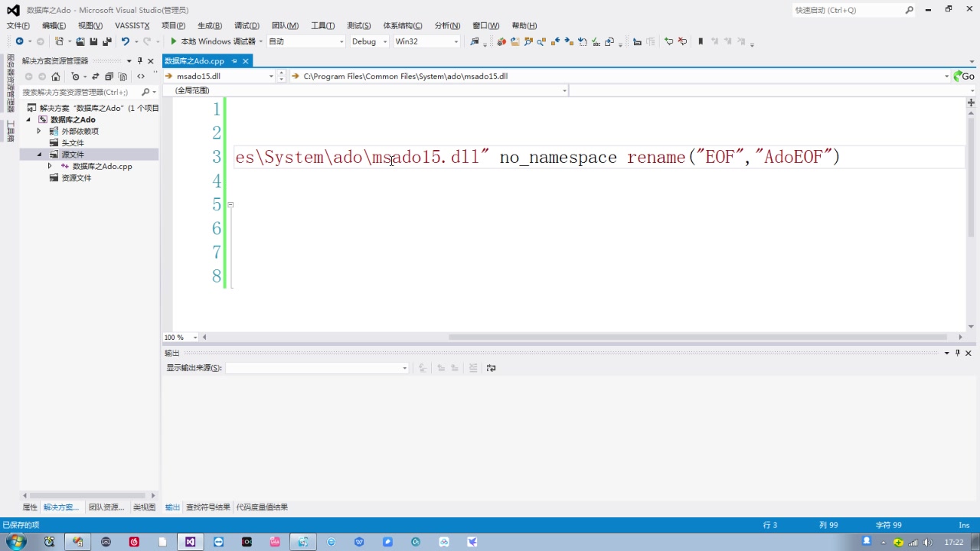The height and width of the screenshot is (551, 980).
Task: Collapse the 源文件 folder node
Action: (x=39, y=155)
